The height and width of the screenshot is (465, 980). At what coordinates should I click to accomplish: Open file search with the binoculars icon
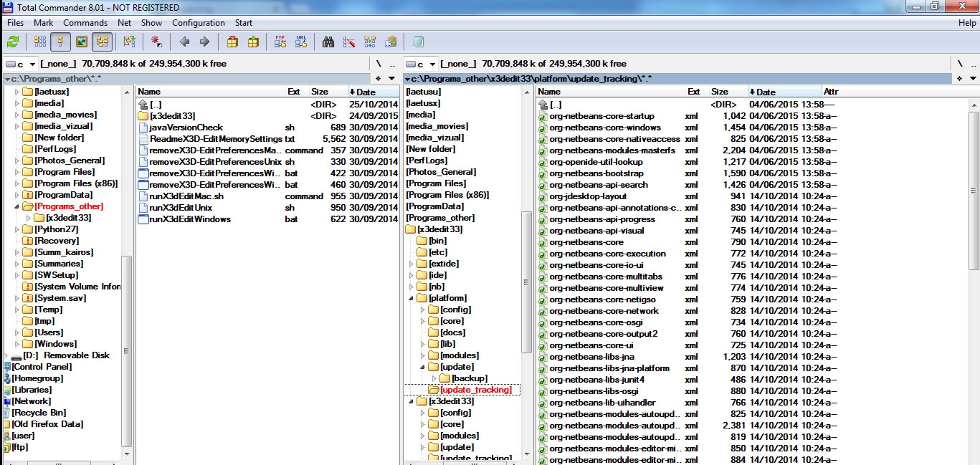tap(328, 42)
